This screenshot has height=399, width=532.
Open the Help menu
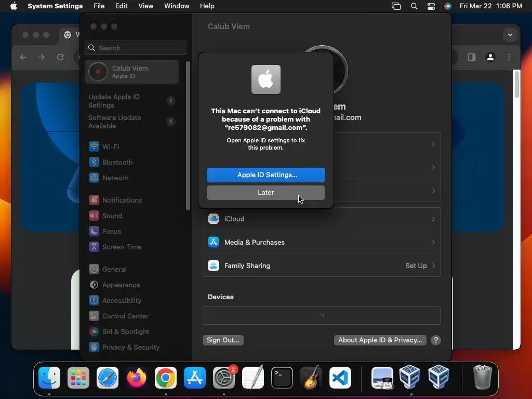(207, 6)
